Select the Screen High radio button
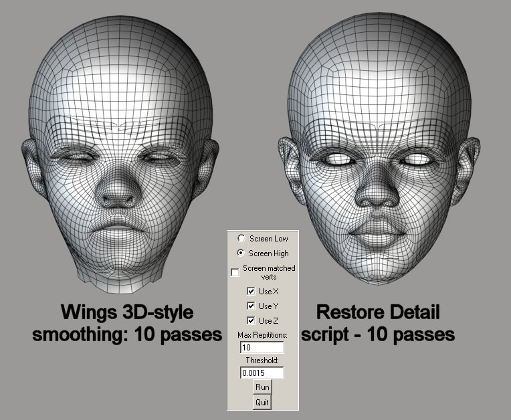511x420 pixels. tap(241, 253)
